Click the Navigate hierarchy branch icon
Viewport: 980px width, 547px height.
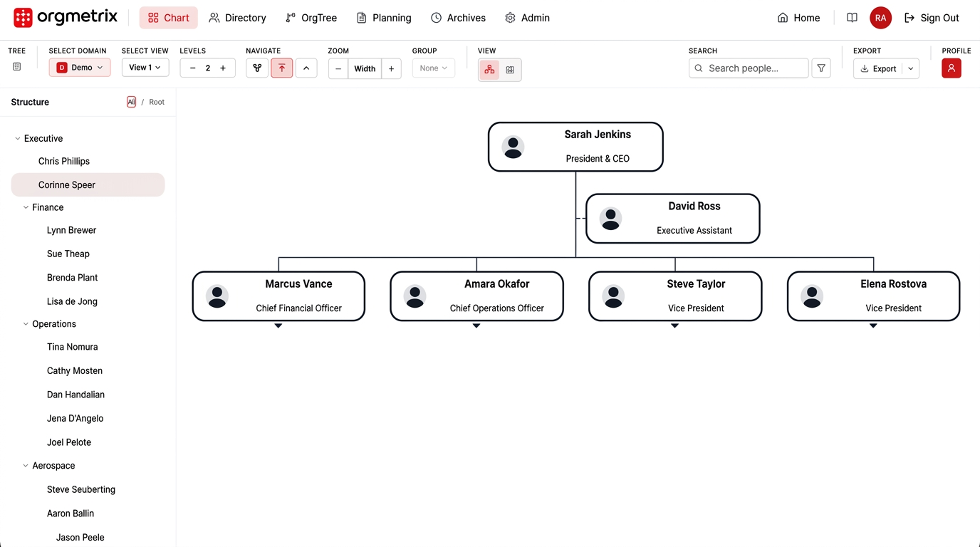tap(257, 68)
